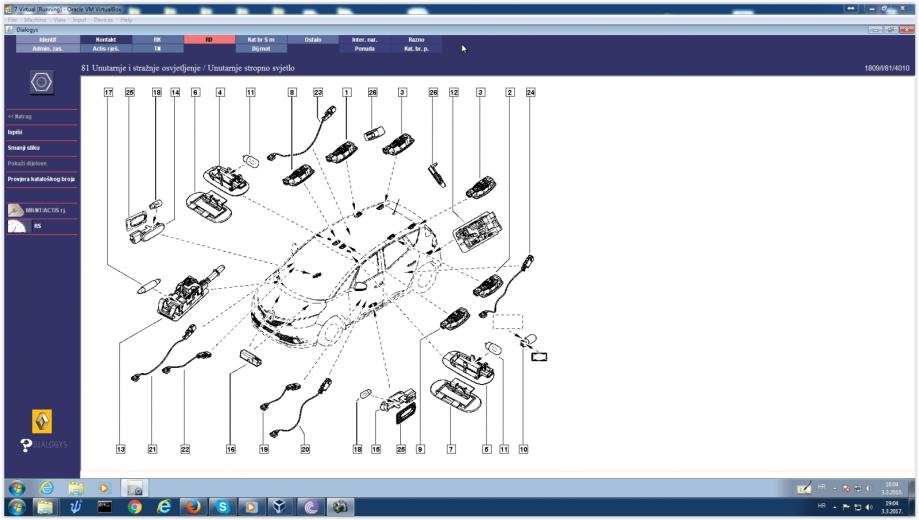This screenshot has width=919, height=520.
Task: Go back with << Natrag link
Action: (x=20, y=116)
